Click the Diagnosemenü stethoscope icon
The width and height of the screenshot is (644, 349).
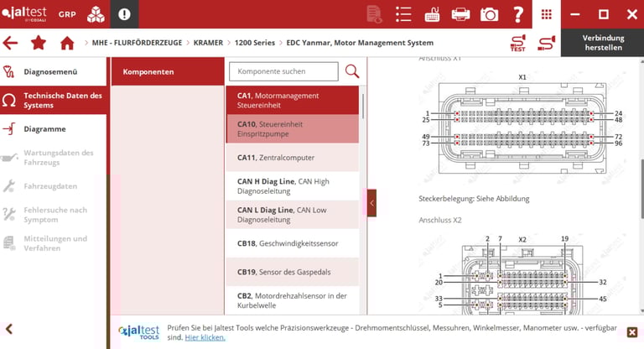[x=8, y=71]
